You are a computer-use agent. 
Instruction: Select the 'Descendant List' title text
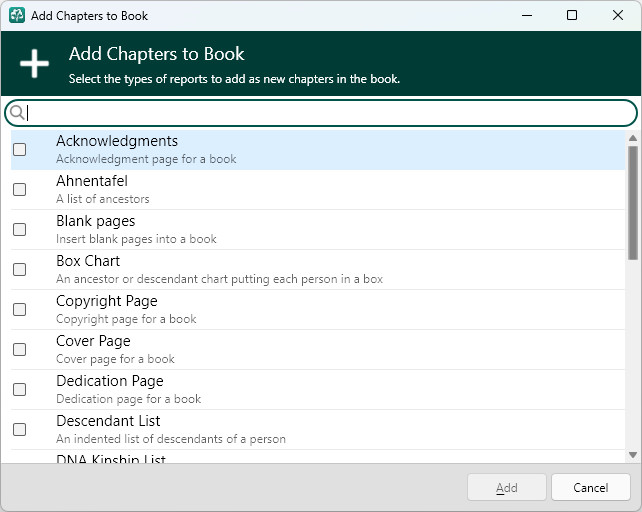pos(108,421)
